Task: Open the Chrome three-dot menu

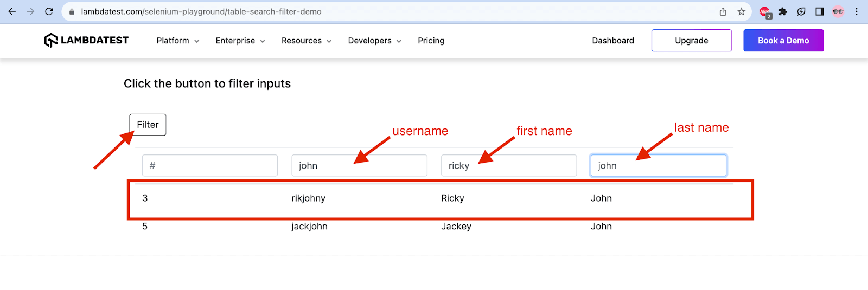Action: (857, 11)
